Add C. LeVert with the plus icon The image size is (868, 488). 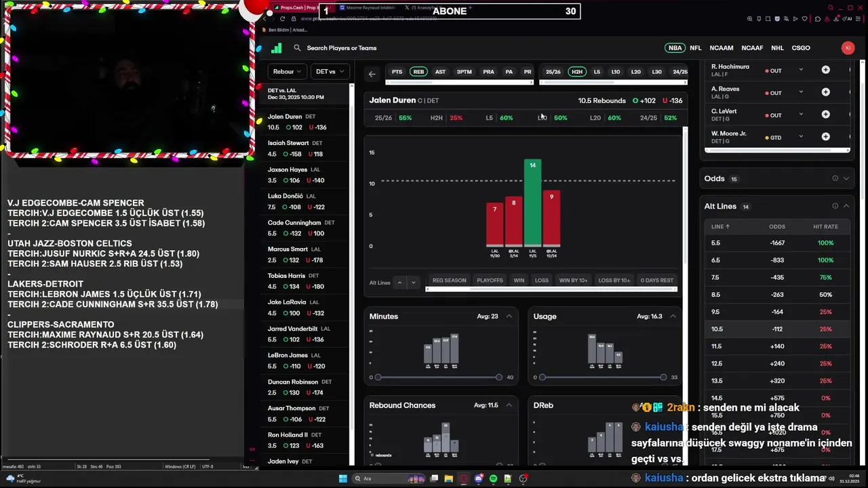tap(825, 115)
